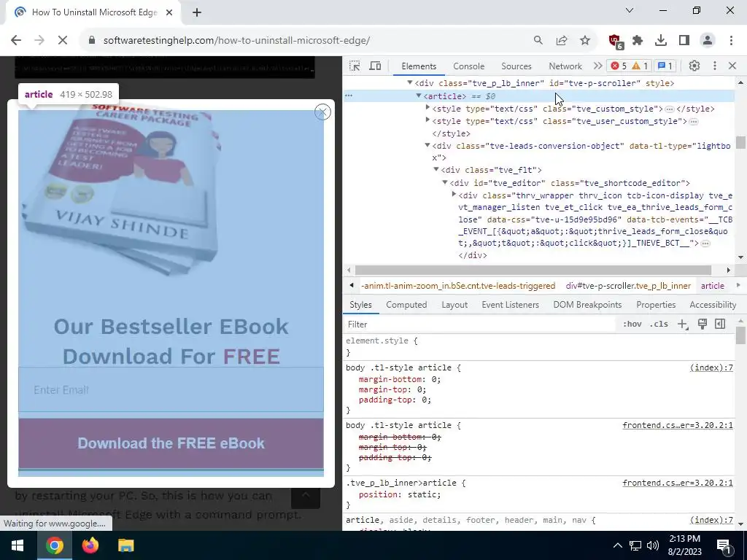Open the first (index):7 source link
The width and height of the screenshot is (747, 560).
click(x=711, y=367)
